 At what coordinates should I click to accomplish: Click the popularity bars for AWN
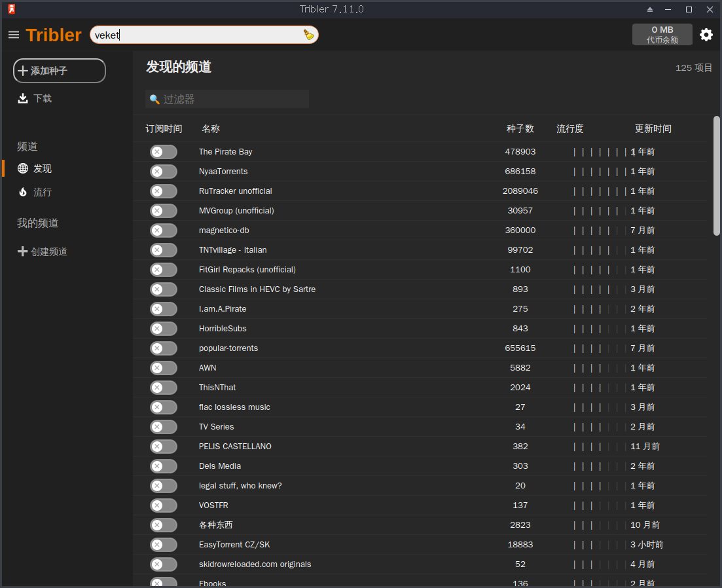tap(600, 368)
